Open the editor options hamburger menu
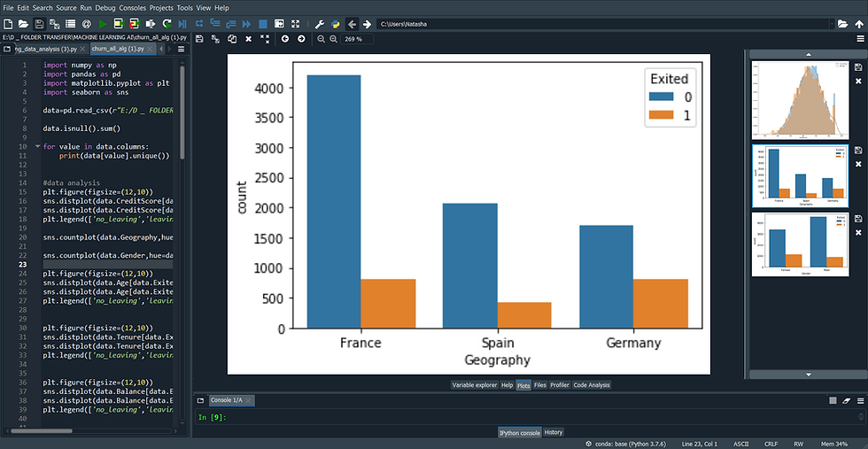Screen dimensions: 868x449 [x=181, y=49]
